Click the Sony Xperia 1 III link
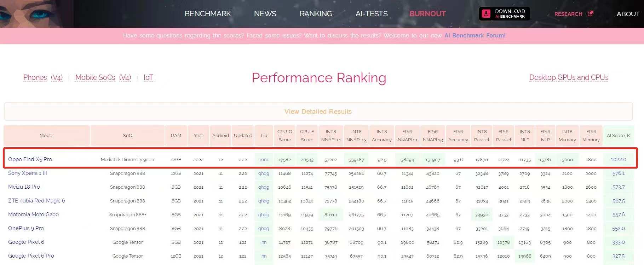644x265 pixels. 28,173
